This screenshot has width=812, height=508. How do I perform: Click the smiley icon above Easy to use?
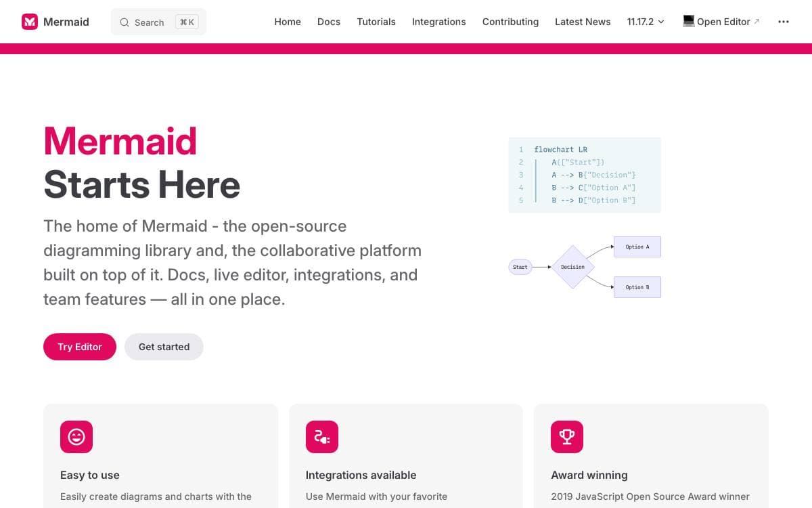tap(76, 437)
